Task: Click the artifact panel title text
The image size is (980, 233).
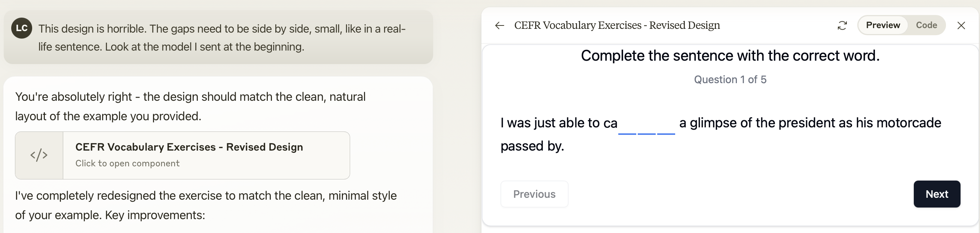Action: coord(617,25)
